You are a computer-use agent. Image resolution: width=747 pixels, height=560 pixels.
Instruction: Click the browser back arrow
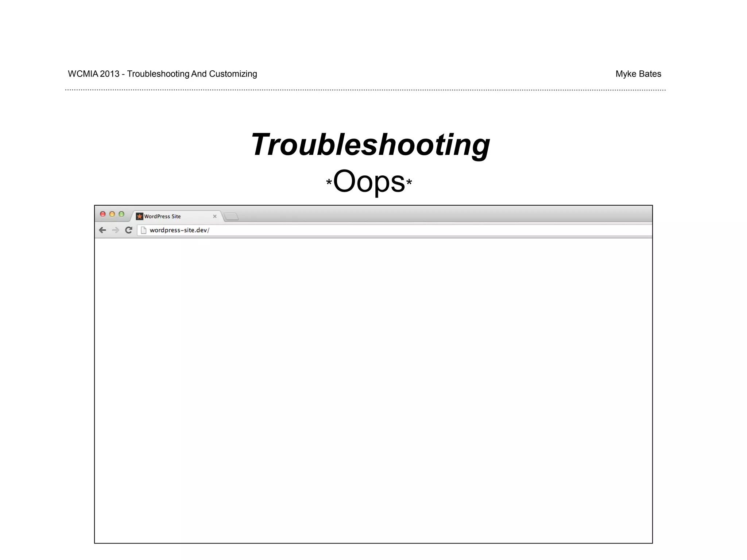point(102,230)
